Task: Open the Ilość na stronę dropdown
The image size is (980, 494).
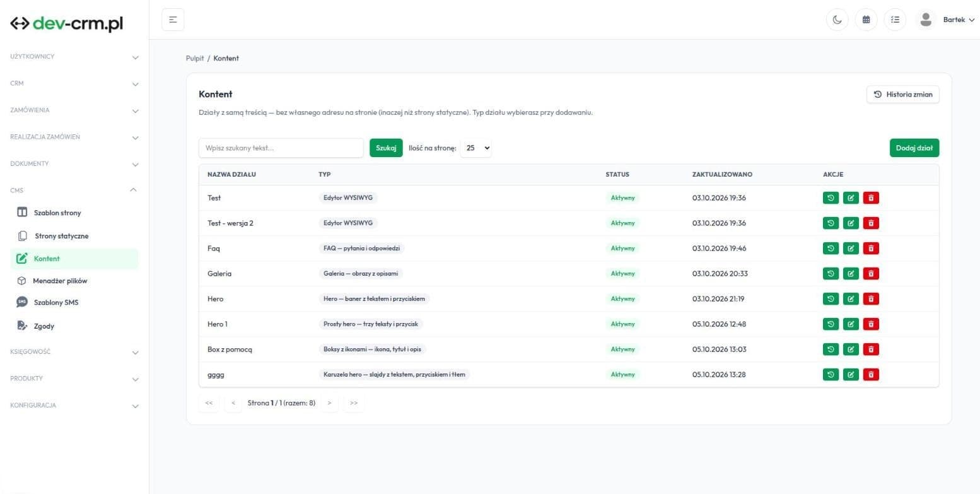Action: point(476,148)
